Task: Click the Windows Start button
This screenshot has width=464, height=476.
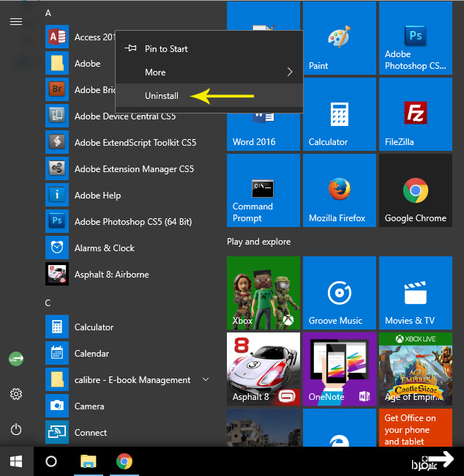Action: 15,461
